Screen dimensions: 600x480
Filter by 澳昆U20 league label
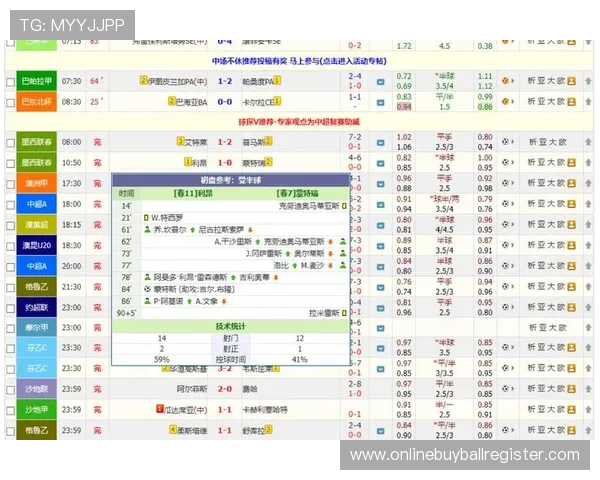click(37, 245)
